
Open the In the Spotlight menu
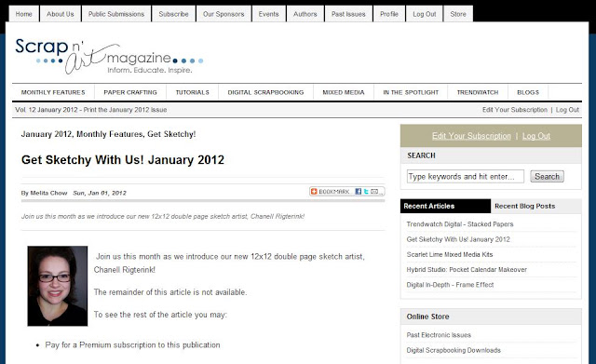pos(411,92)
